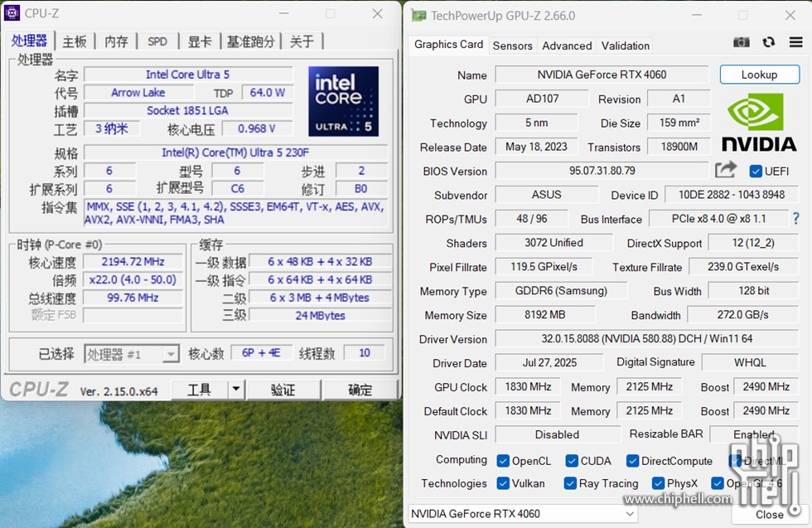
Task: Switch to the 主板 tab in CPU-Z
Action: (74, 41)
